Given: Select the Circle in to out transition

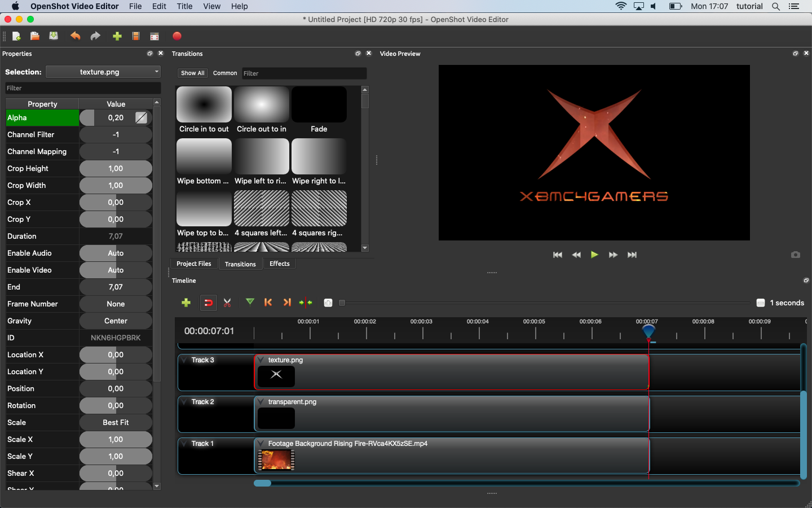Looking at the screenshot, I should (x=204, y=105).
